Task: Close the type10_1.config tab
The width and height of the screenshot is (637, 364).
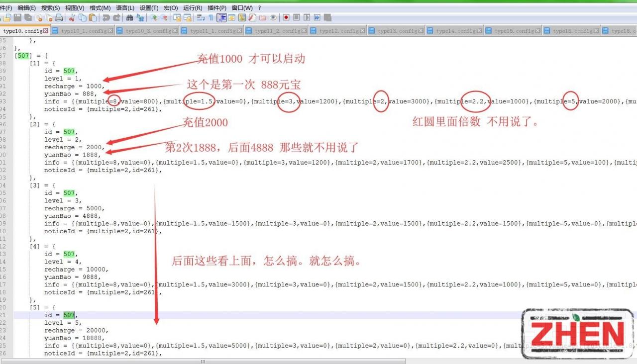Action: pyautogui.click(x=110, y=31)
